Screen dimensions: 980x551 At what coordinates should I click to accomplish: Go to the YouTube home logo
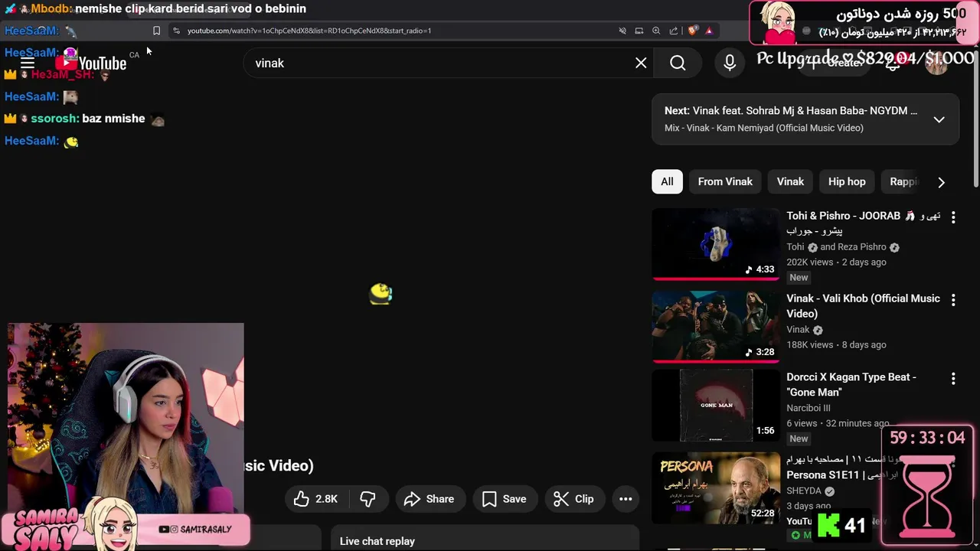tap(91, 64)
